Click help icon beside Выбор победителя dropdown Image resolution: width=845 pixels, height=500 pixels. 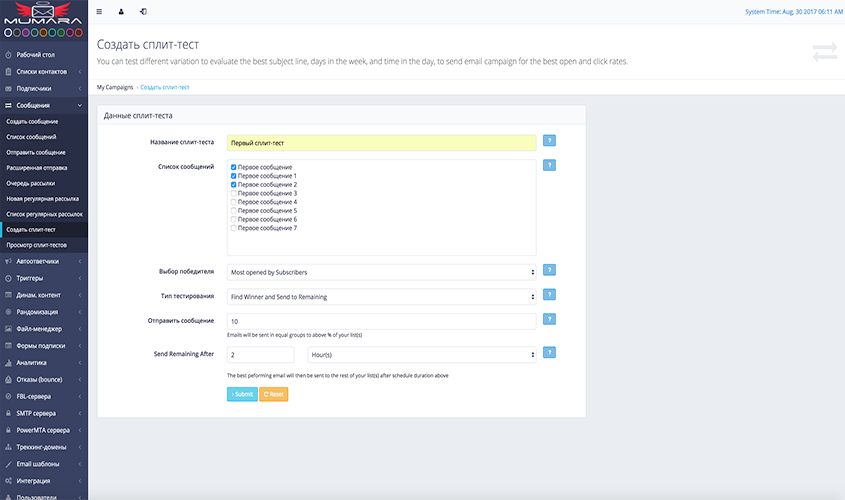click(549, 270)
